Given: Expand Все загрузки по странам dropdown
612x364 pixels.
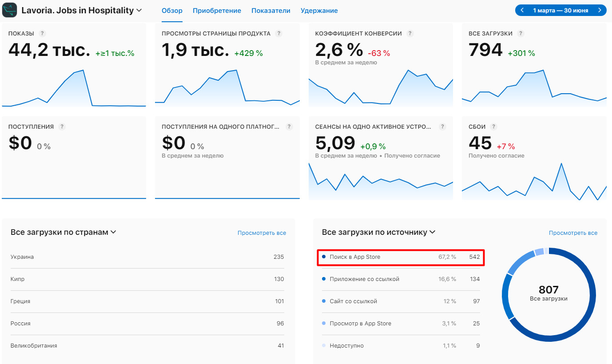Looking at the screenshot, I should [113, 232].
